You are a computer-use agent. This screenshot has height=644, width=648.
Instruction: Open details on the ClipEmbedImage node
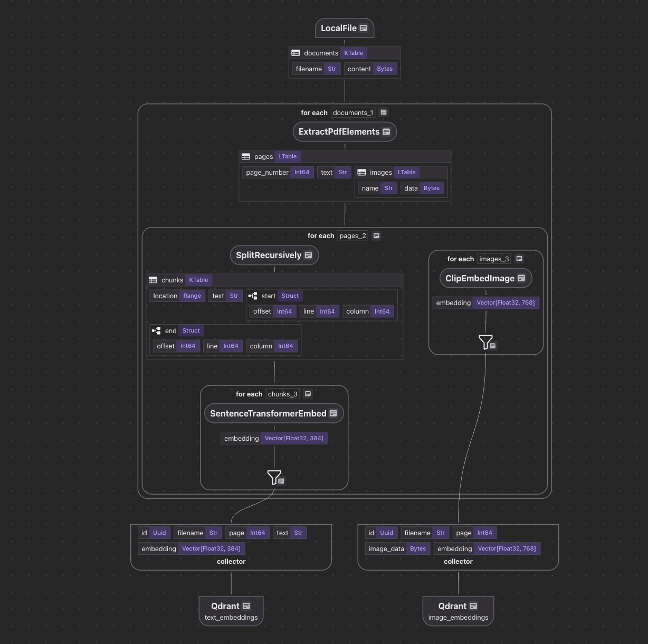click(x=521, y=278)
